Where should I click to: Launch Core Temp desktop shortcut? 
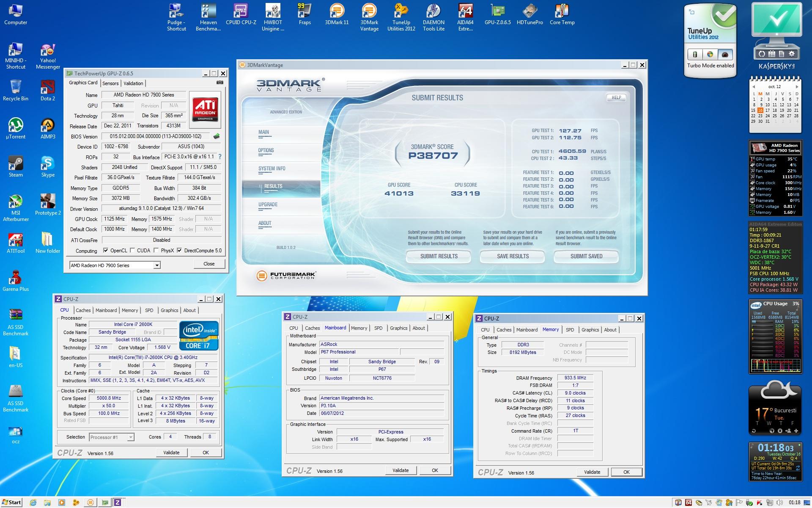point(562,14)
